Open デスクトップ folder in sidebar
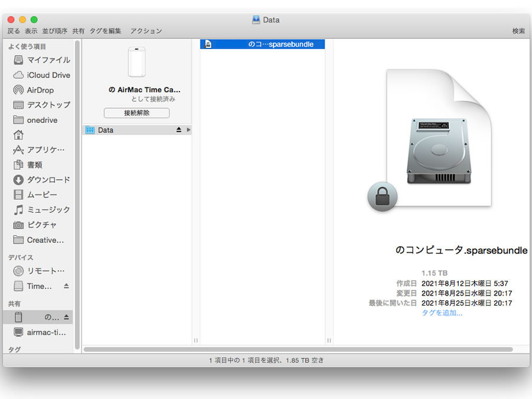 click(x=41, y=105)
